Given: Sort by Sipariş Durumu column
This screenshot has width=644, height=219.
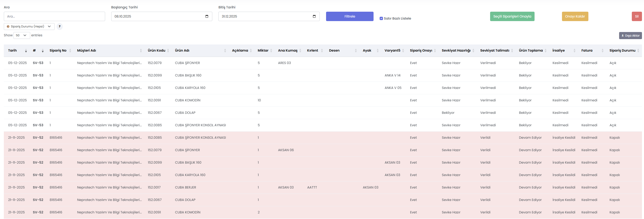Looking at the screenshot, I should [624, 51].
